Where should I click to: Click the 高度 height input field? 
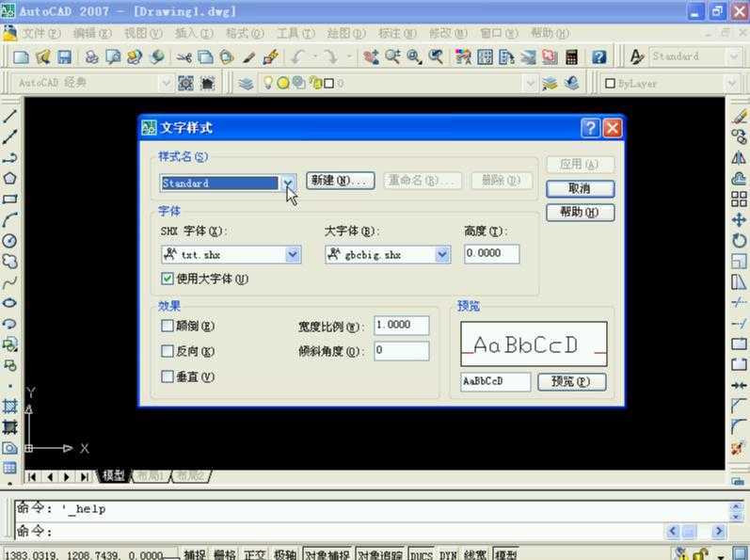(492, 253)
